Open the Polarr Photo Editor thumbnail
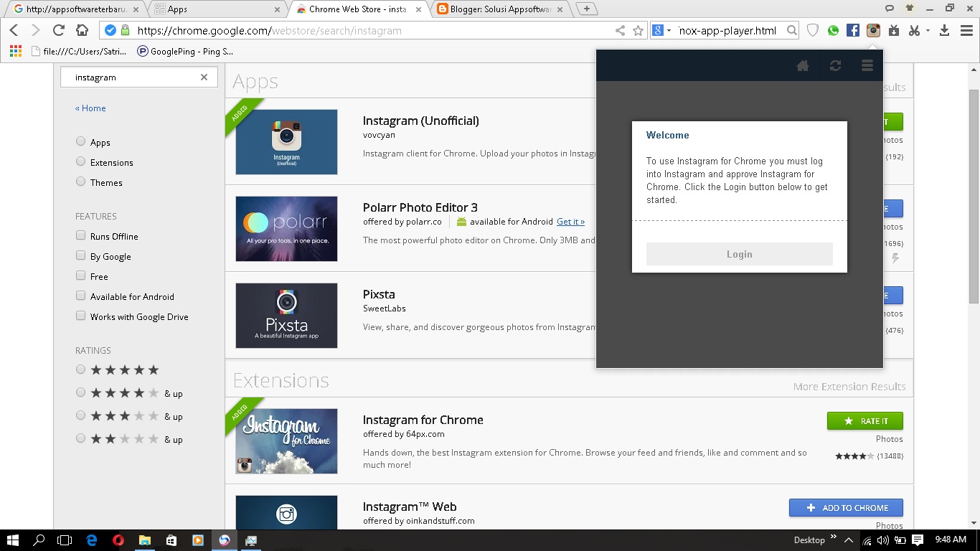This screenshot has height=551, width=980. tap(286, 229)
